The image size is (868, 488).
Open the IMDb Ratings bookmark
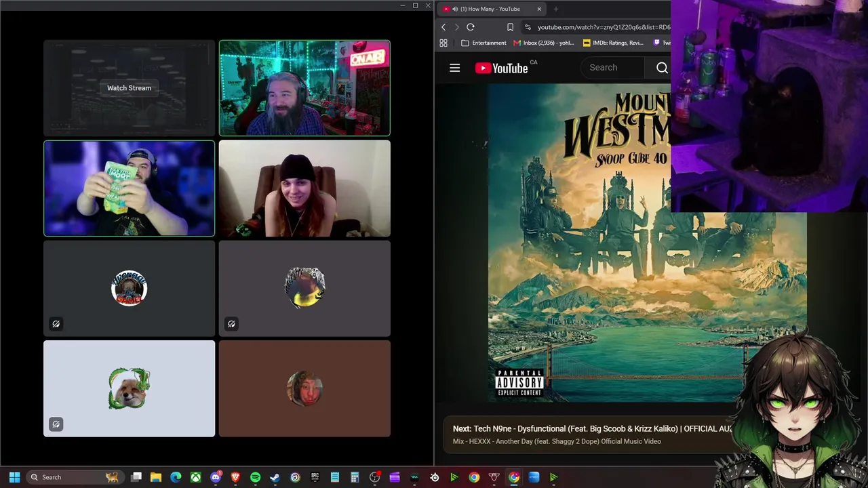pyautogui.click(x=613, y=43)
